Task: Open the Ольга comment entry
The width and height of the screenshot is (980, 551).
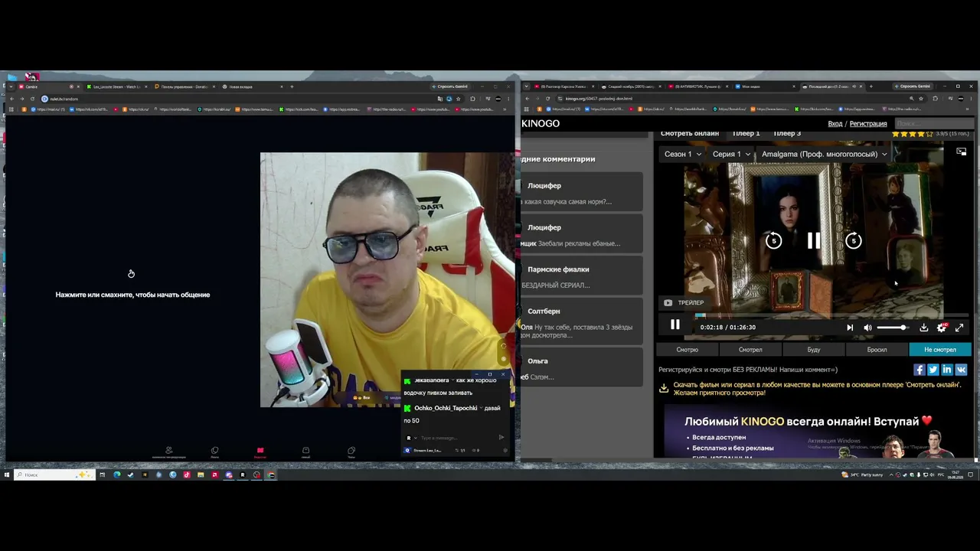Action: pyautogui.click(x=583, y=368)
